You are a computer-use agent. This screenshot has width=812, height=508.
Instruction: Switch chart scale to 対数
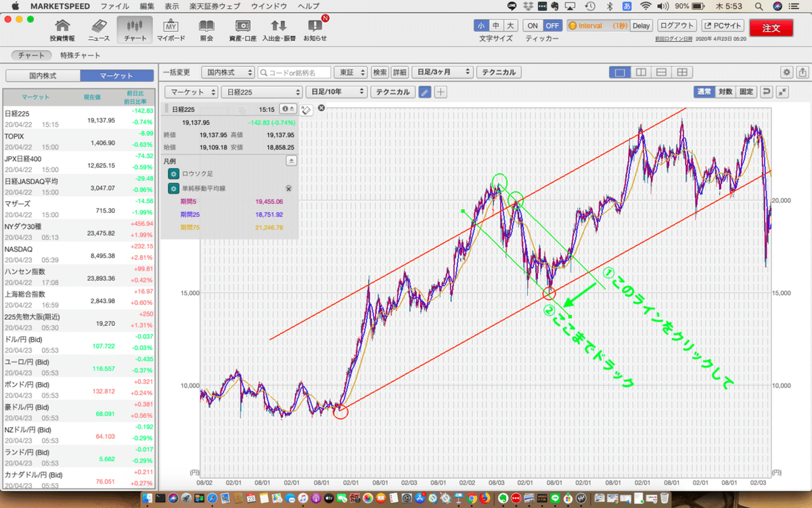pyautogui.click(x=725, y=92)
